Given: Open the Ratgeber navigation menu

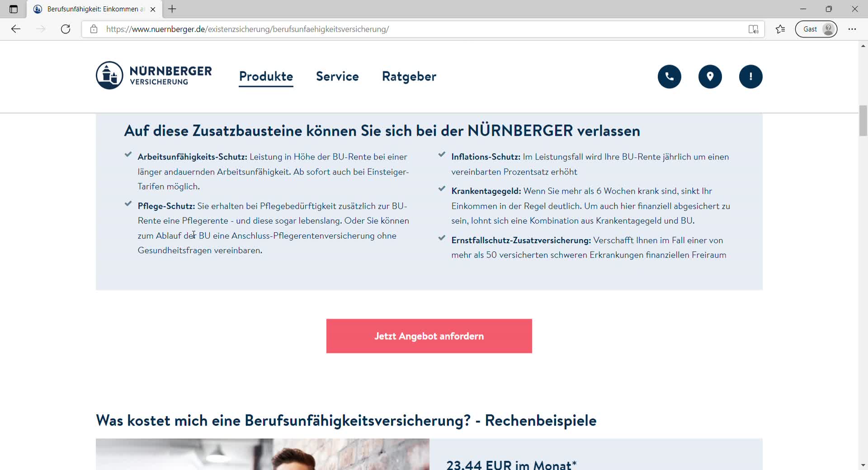Looking at the screenshot, I should pos(409,76).
